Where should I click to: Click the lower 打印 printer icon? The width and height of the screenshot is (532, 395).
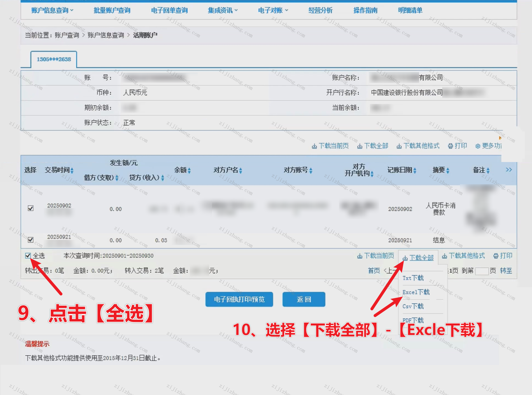coord(496,256)
